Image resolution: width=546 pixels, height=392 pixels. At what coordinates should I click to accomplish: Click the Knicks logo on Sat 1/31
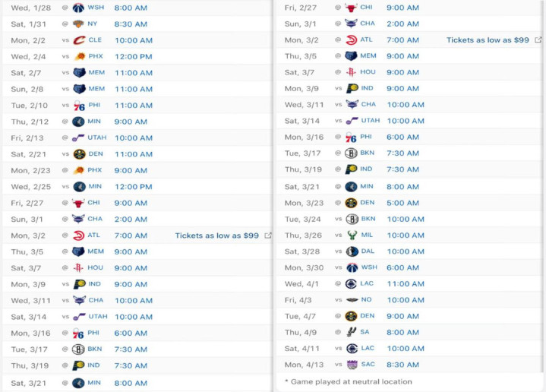tap(78, 24)
